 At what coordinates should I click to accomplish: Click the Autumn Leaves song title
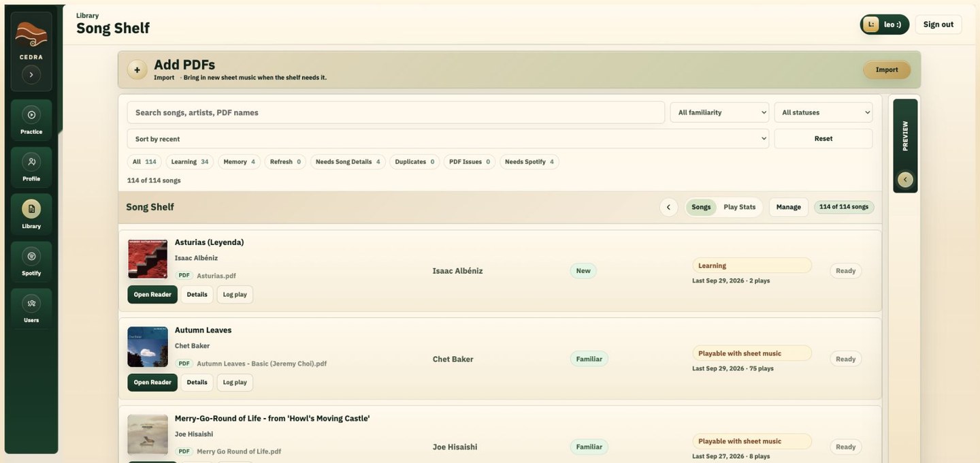pyautogui.click(x=203, y=330)
